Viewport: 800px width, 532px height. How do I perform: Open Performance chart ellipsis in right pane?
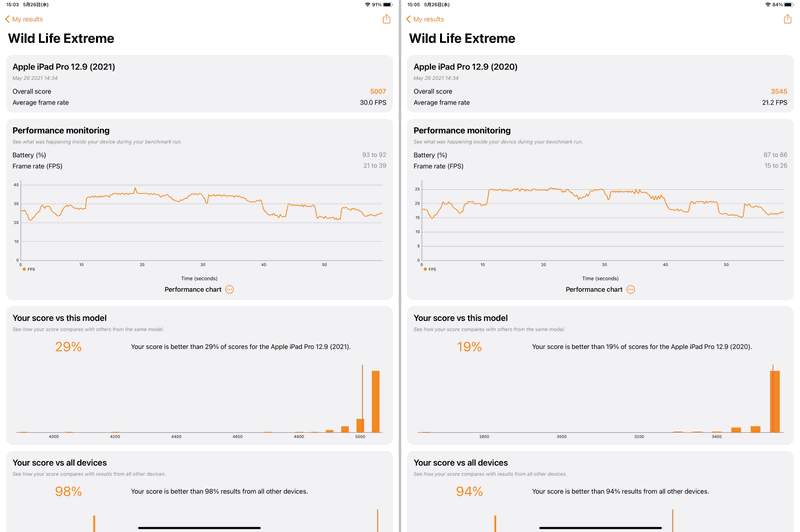coord(630,289)
